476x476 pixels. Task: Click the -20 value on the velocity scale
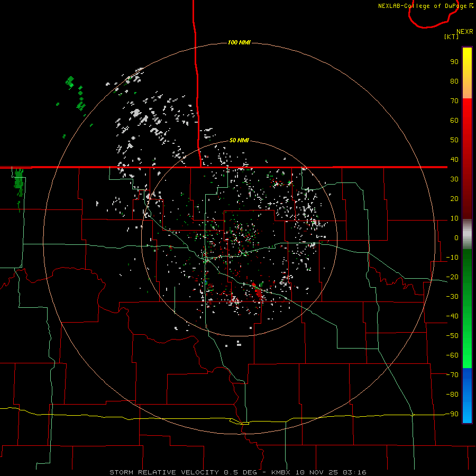click(x=452, y=277)
